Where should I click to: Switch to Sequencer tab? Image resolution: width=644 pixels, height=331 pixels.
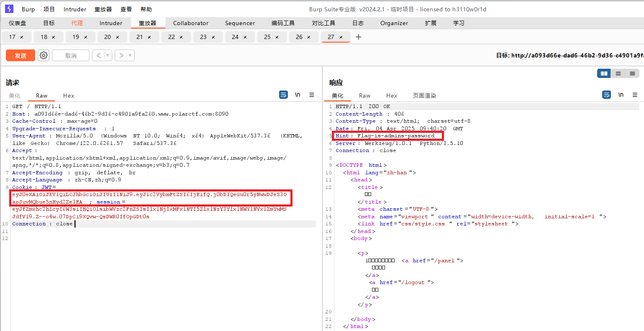point(240,23)
